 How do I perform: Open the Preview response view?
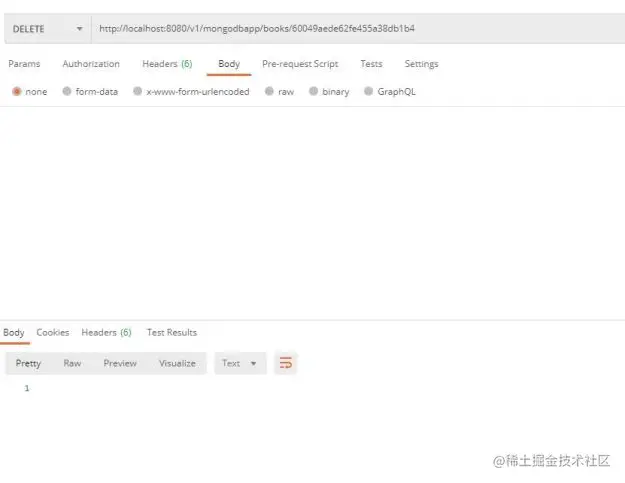[120, 363]
